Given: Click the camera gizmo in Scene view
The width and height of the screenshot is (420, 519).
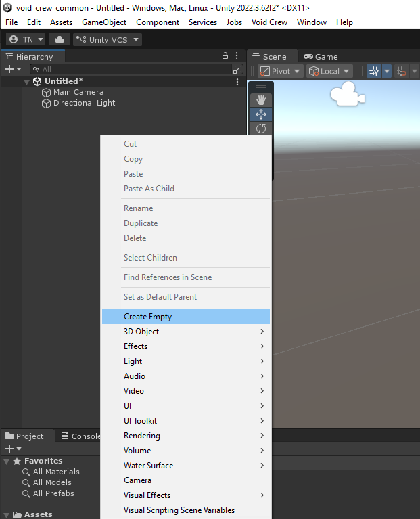Looking at the screenshot, I should pyautogui.click(x=347, y=94).
